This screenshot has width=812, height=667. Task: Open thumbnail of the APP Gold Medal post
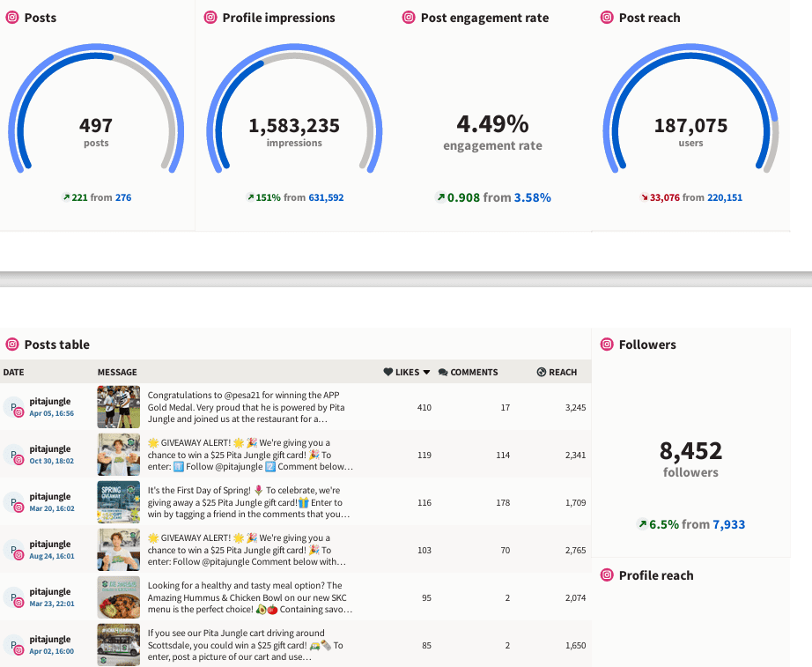click(x=119, y=407)
